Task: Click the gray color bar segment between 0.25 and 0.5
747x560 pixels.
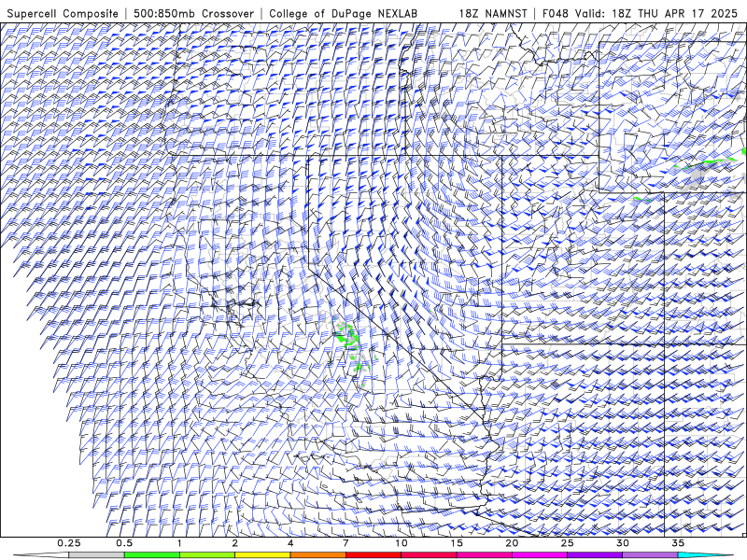Action: pyautogui.click(x=96, y=555)
